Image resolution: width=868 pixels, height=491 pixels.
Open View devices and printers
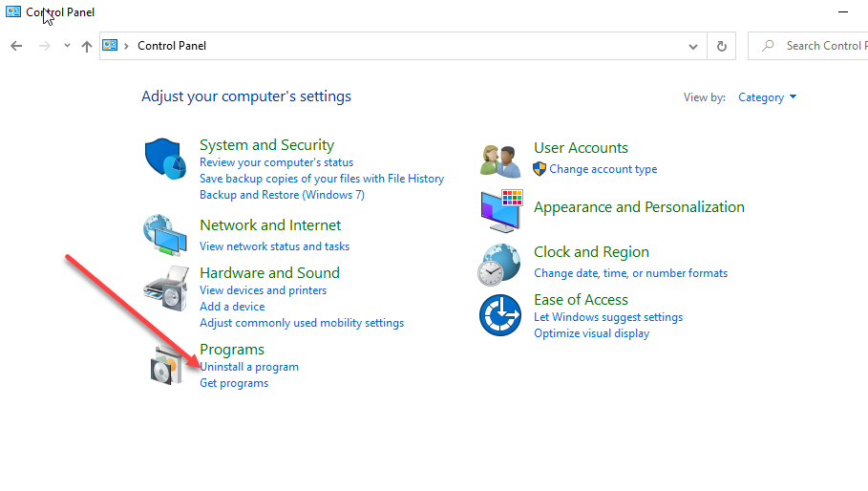tap(263, 290)
